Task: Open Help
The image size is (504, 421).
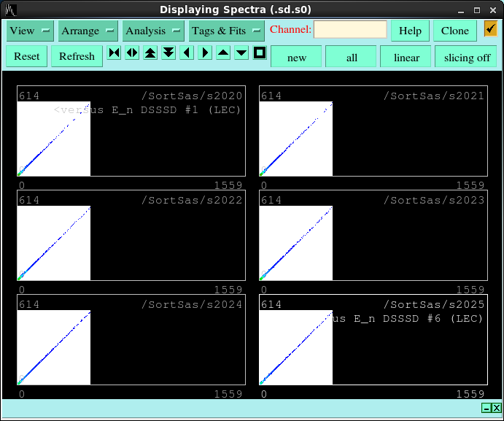Action: [x=410, y=31]
